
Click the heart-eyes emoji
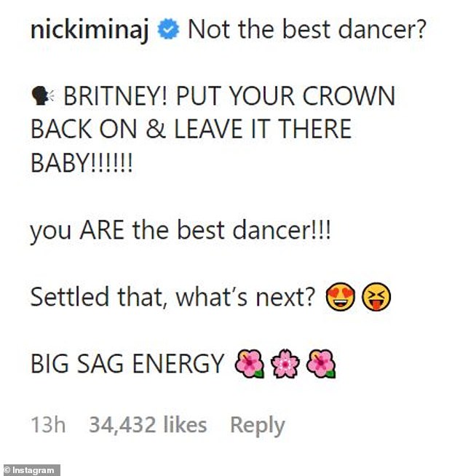(342, 298)
